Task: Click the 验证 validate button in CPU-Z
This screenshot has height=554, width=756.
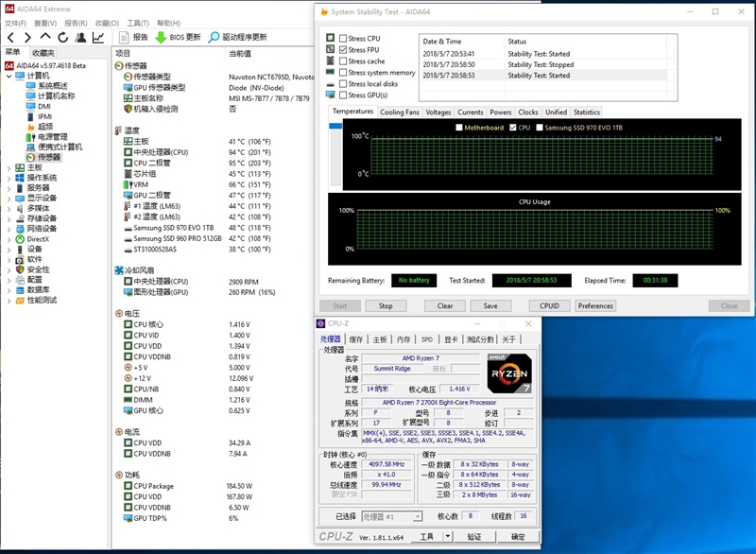Action: tap(474, 537)
